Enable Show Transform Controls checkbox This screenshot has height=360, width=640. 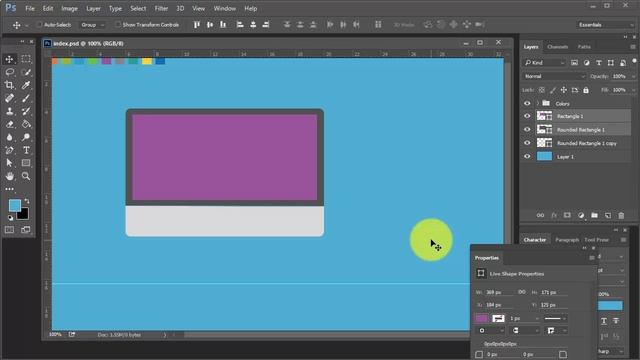[x=118, y=25]
